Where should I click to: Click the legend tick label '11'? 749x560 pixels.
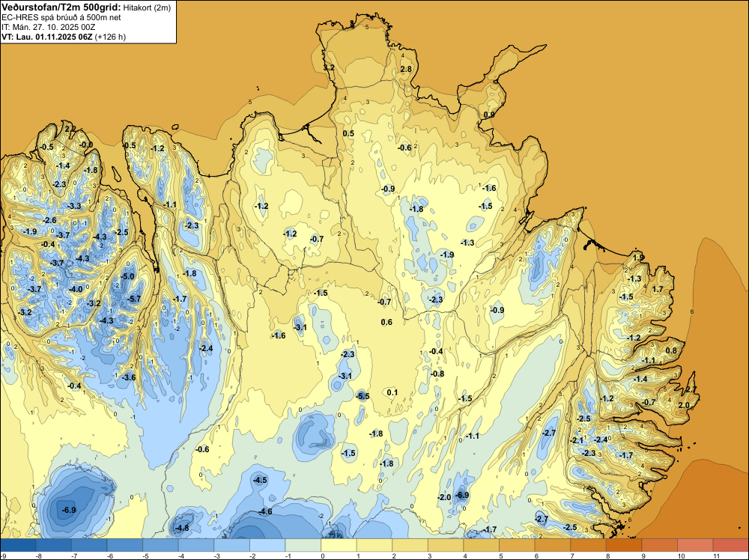[x=715, y=556]
